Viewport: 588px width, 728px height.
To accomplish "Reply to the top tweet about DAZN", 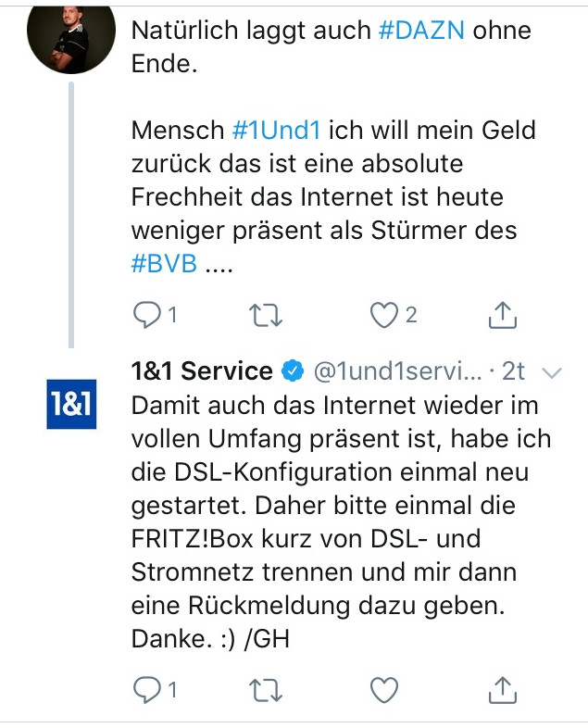I will point(146,315).
